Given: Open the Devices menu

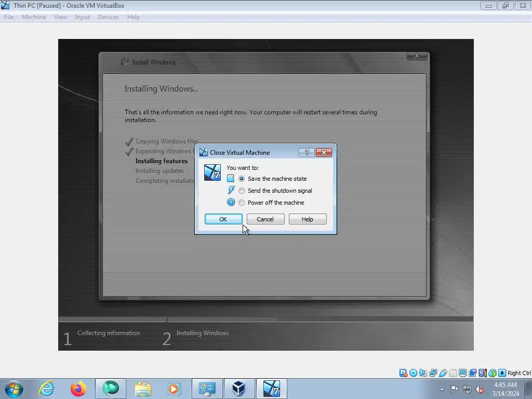Looking at the screenshot, I should pos(109,17).
